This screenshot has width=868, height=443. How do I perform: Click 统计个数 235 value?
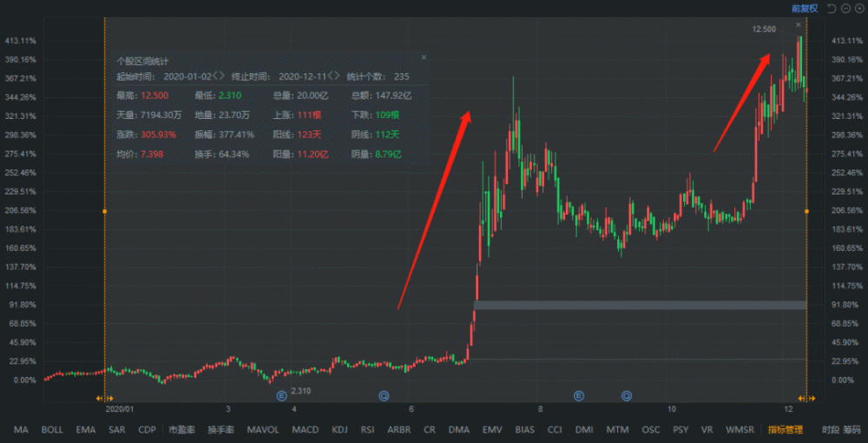(401, 76)
